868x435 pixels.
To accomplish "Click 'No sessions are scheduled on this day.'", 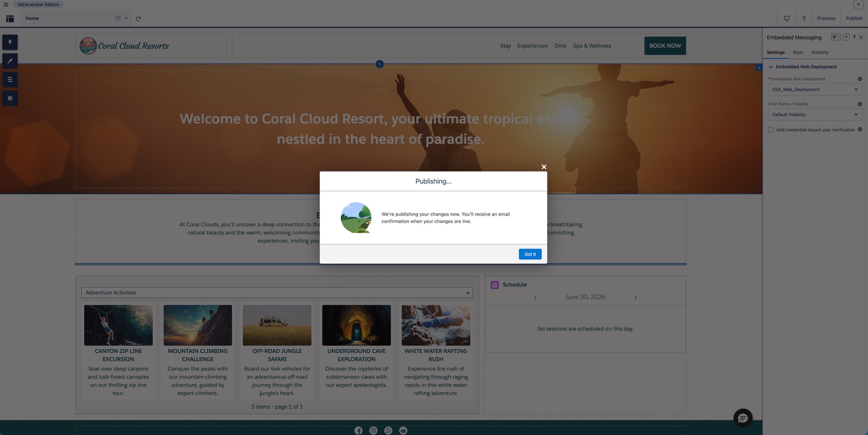I will (585, 329).
